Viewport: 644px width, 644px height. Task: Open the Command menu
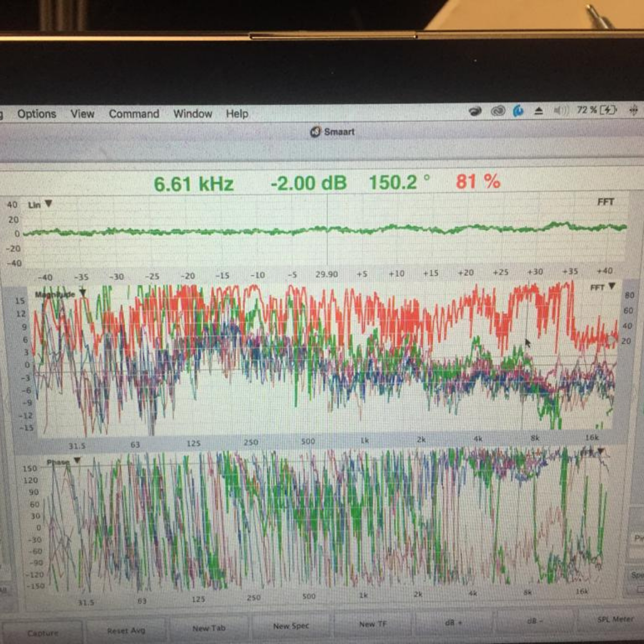(x=134, y=114)
